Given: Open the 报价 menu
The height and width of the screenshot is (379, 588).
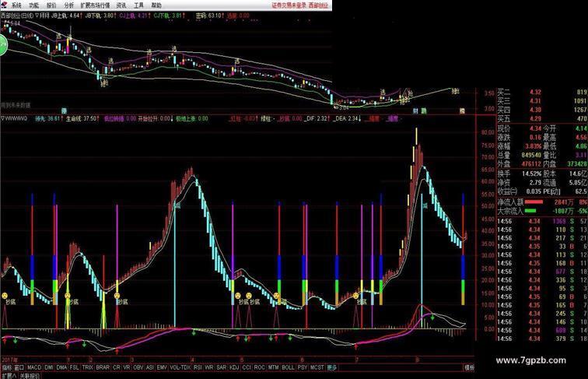Looking at the screenshot, I should pos(51,5).
